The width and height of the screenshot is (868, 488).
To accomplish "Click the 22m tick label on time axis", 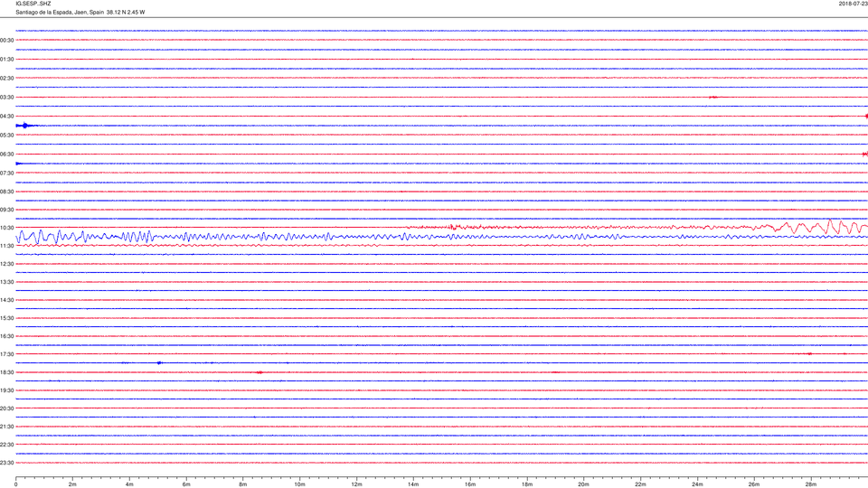I will tap(640, 484).
